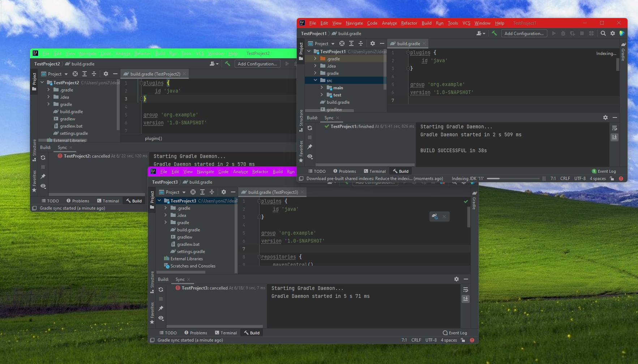
Task: Open IDE settings gear in TestProject1 top toolbar
Action: (x=612, y=33)
